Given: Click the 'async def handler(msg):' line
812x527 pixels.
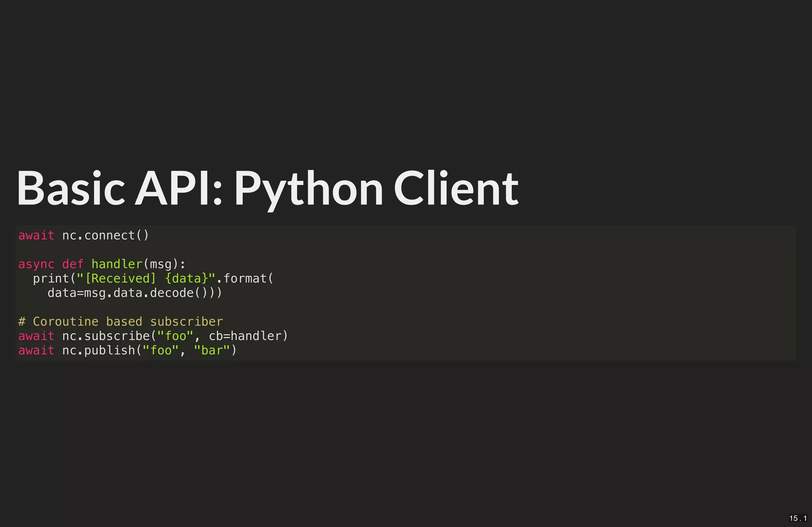Looking at the screenshot, I should coord(102,264).
